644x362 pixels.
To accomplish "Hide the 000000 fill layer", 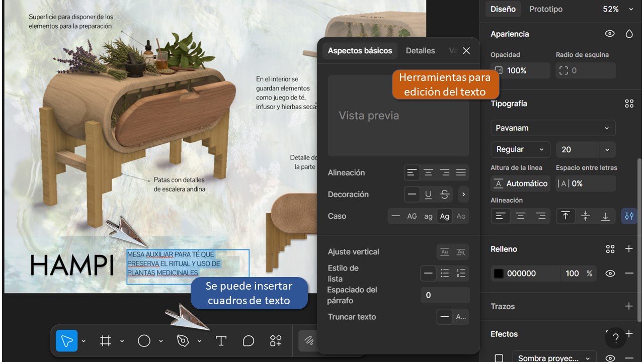I will (610, 274).
